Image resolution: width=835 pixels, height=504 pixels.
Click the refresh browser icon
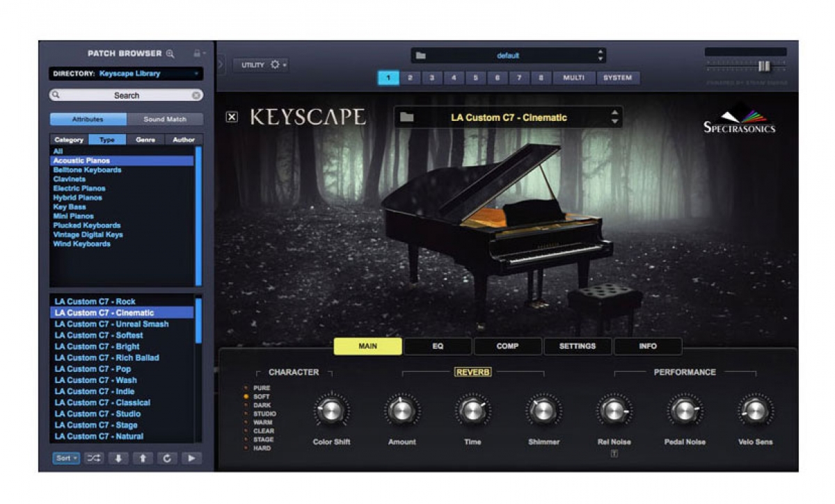tap(166, 458)
